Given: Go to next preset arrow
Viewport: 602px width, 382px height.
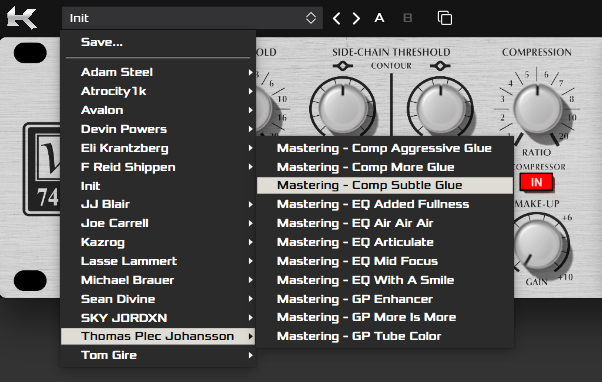Looking at the screenshot, I should pyautogui.click(x=356, y=18).
